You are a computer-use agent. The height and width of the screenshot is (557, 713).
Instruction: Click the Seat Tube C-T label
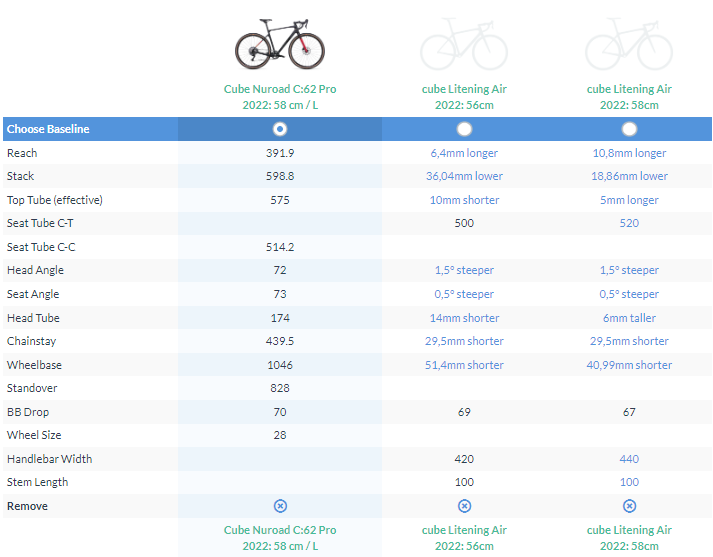(x=40, y=223)
